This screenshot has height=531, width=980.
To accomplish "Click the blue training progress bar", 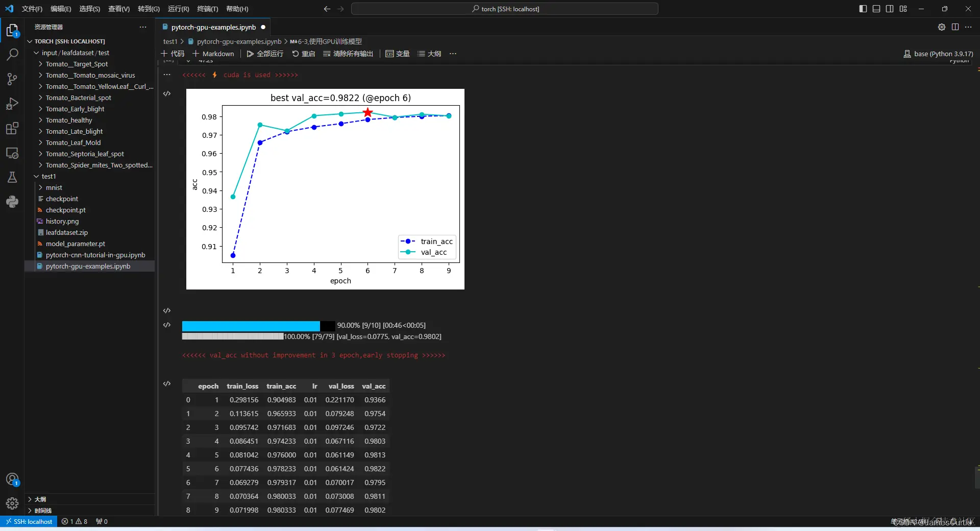I will click(251, 326).
